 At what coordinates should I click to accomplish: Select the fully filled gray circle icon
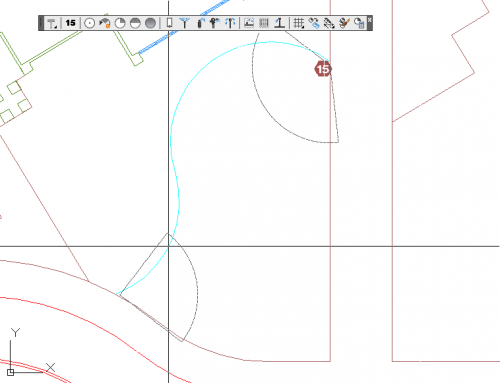click(x=151, y=23)
